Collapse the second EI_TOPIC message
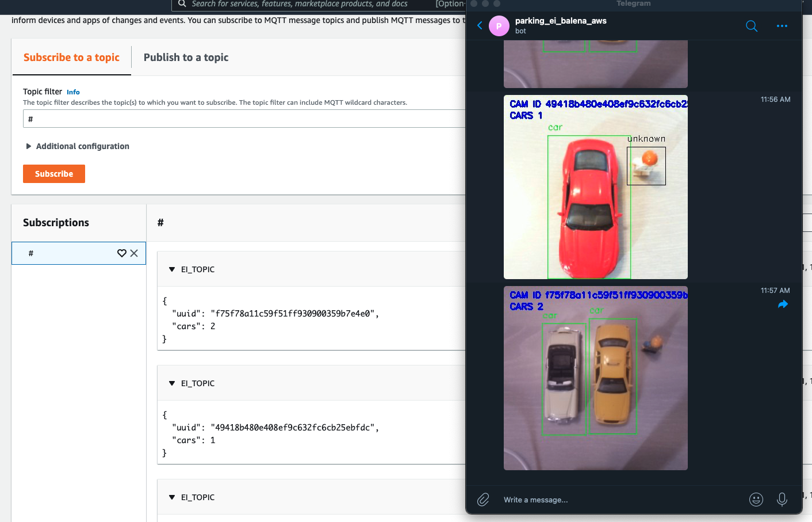Viewport: 812px width, 522px height. 171,383
